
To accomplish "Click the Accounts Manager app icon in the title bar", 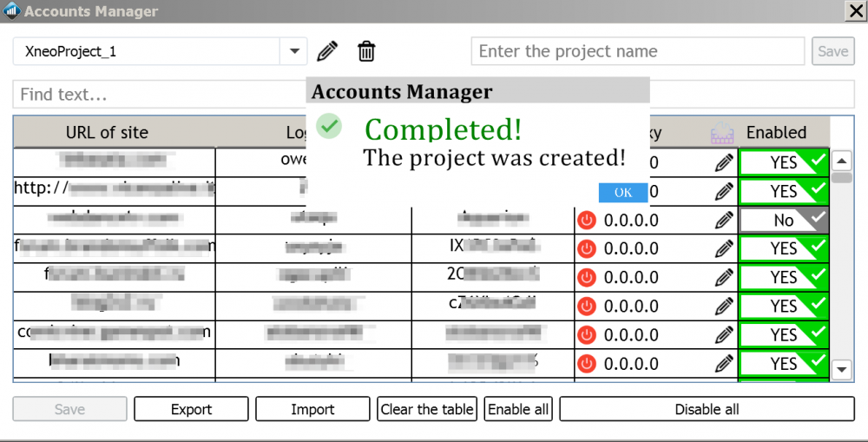I will (x=11, y=11).
